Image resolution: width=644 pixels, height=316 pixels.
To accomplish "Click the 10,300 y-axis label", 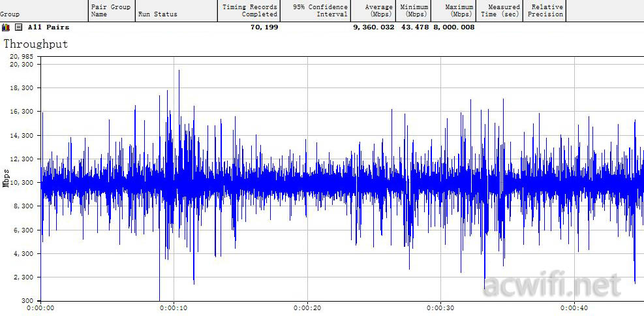I will click(x=23, y=182).
